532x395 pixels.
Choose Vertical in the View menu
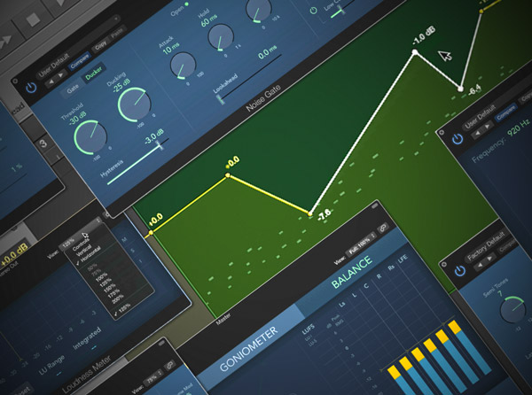(x=84, y=250)
